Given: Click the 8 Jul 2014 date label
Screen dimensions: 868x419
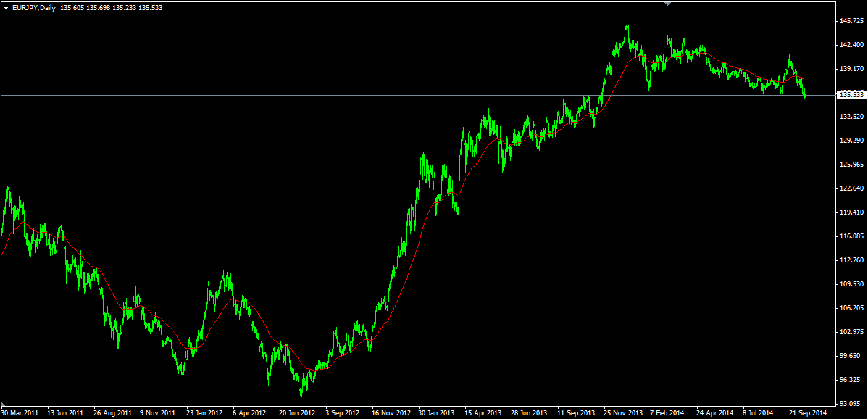Looking at the screenshot, I should tap(758, 413).
